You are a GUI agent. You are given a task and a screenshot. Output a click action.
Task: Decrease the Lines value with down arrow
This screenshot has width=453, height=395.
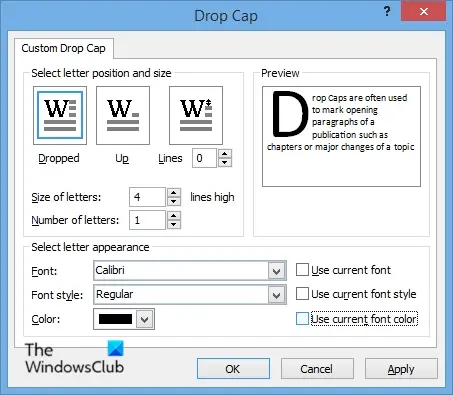(x=225, y=162)
